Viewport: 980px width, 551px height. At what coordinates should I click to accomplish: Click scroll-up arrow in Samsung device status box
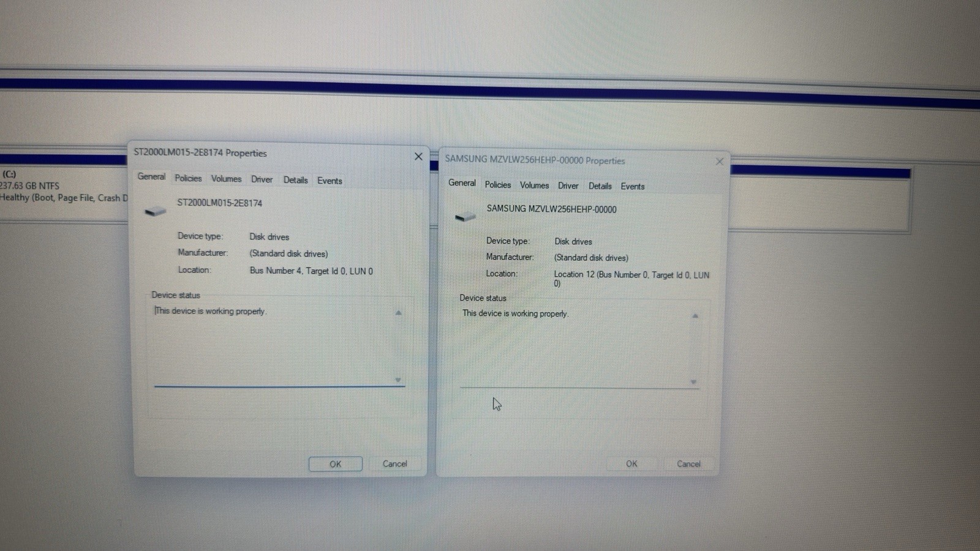[695, 316]
